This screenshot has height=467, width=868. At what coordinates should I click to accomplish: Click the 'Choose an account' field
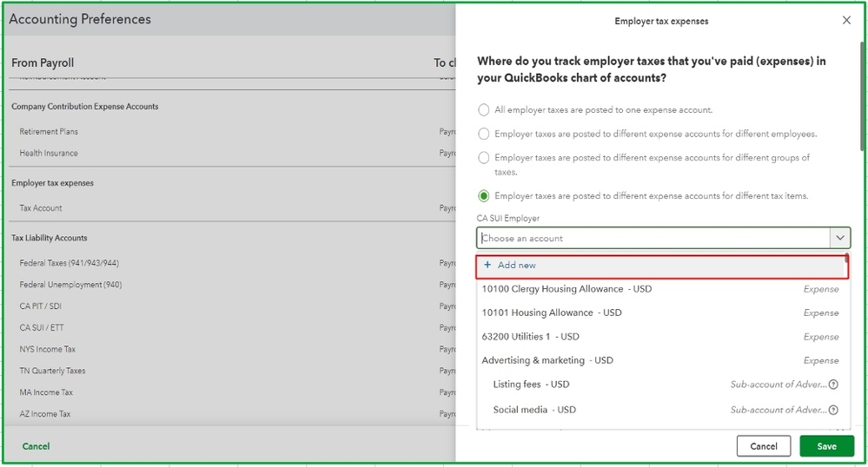pyautogui.click(x=653, y=238)
